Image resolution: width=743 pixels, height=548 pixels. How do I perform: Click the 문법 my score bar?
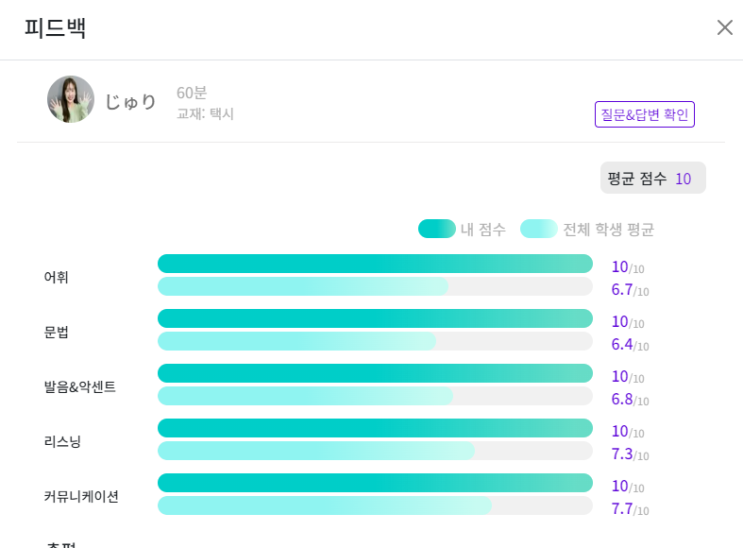[x=375, y=319]
